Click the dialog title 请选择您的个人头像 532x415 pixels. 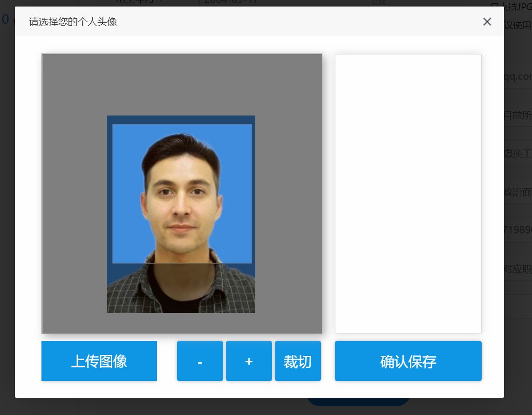73,21
